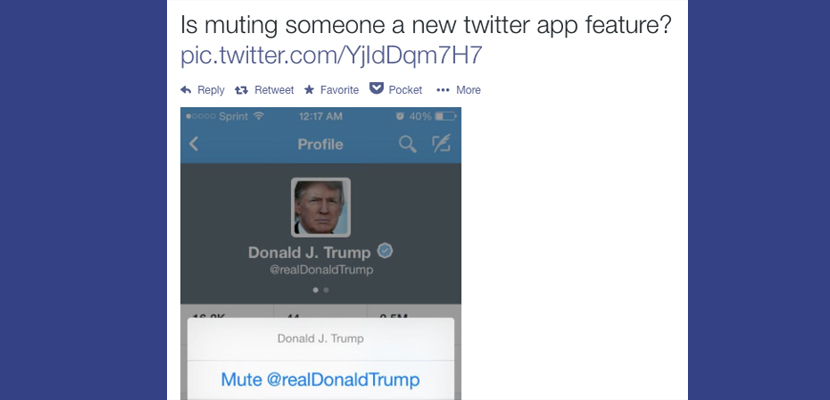Click the Favorite star icon

[309, 90]
